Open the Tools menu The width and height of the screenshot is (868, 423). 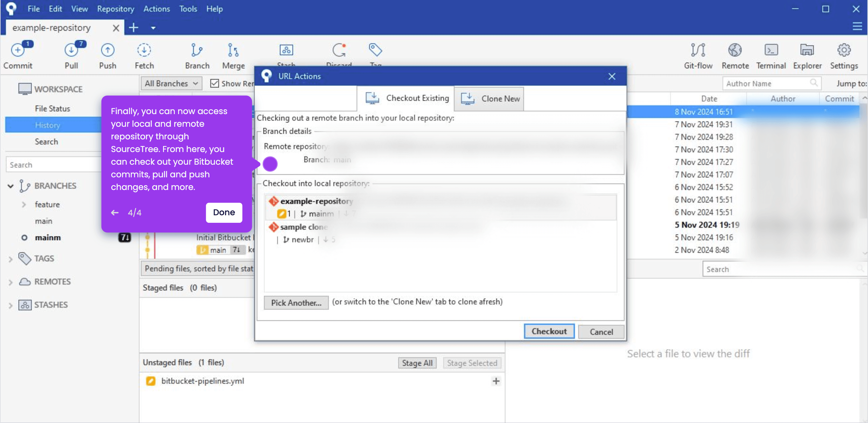click(188, 9)
